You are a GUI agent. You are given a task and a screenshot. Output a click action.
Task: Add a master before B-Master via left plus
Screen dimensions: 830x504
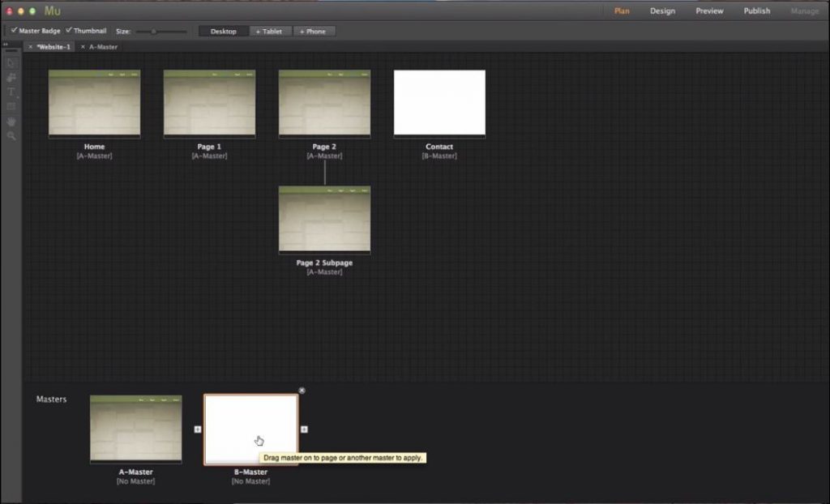(x=198, y=429)
